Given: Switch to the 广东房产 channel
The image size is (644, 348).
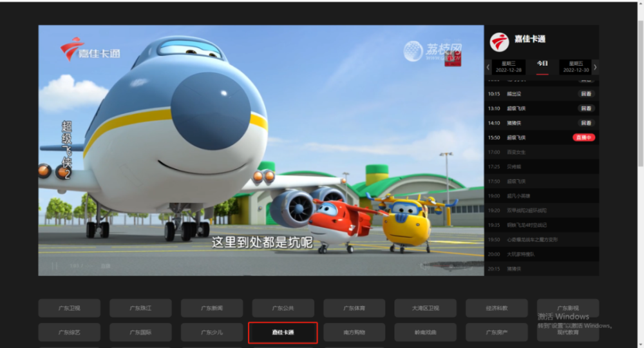Looking at the screenshot, I should pyautogui.click(x=497, y=333).
